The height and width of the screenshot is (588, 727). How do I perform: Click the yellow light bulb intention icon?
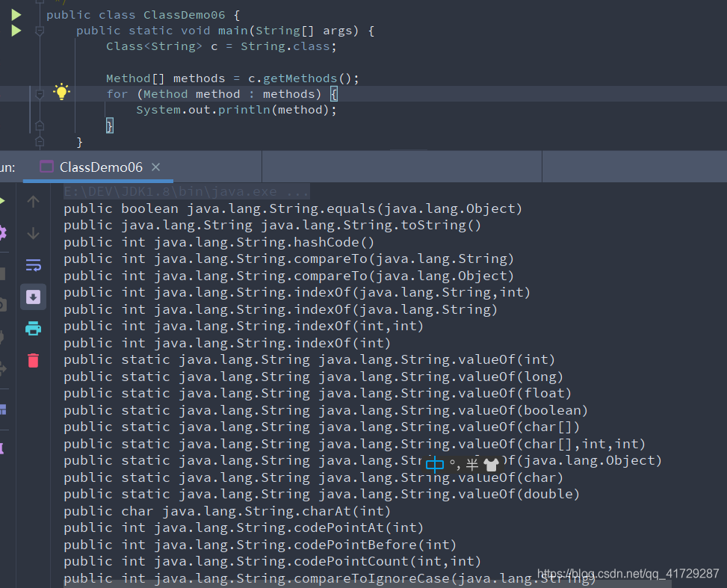pyautogui.click(x=61, y=92)
